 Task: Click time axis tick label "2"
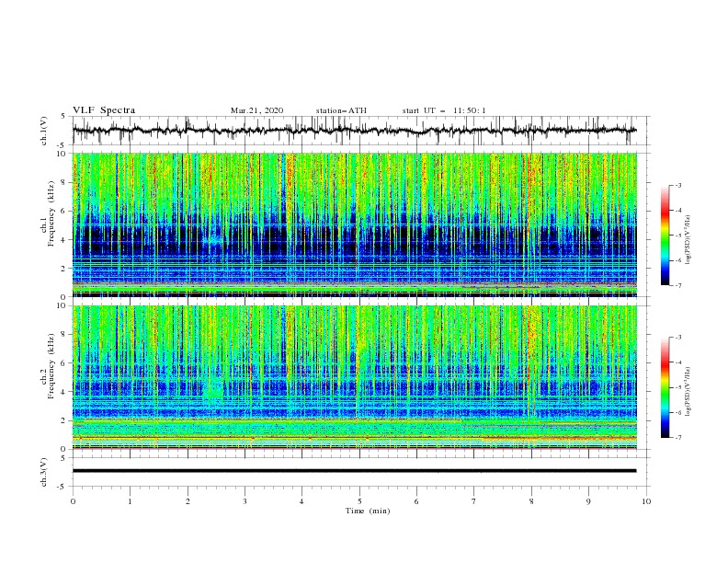coord(188,501)
